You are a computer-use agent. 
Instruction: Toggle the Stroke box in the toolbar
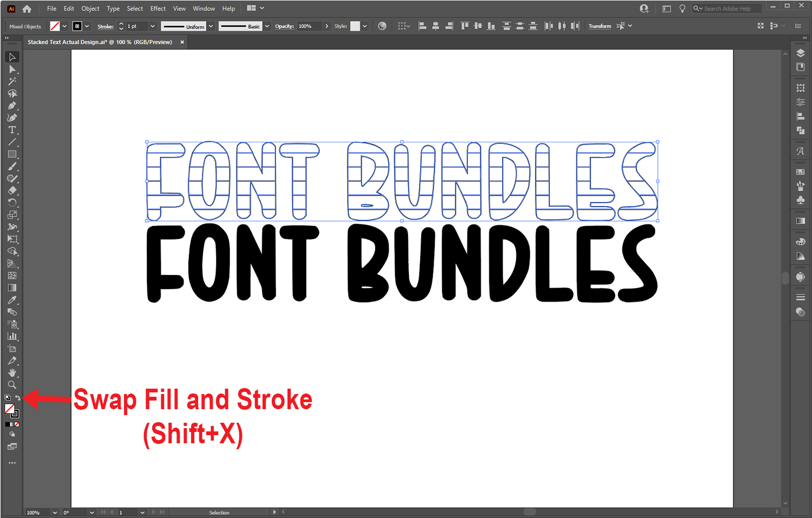coord(15,414)
